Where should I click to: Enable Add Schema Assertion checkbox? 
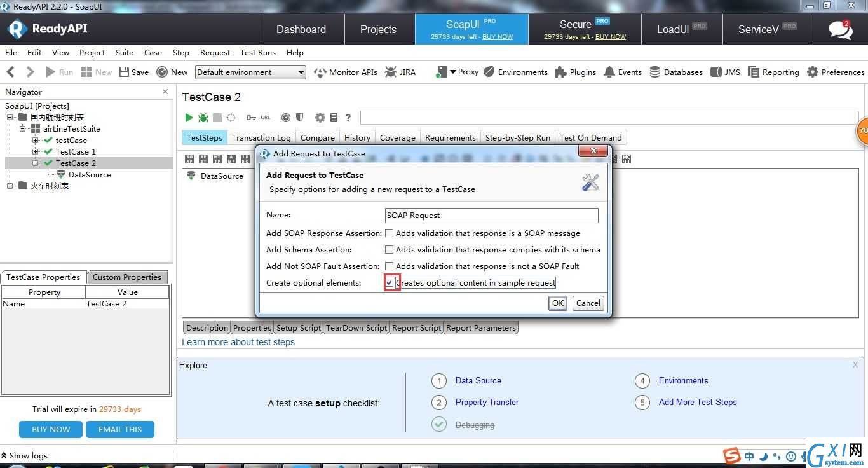389,250
